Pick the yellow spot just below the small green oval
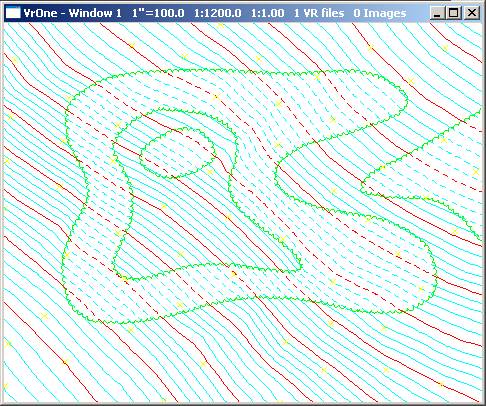This screenshot has width=486, height=406. (x=210, y=172)
